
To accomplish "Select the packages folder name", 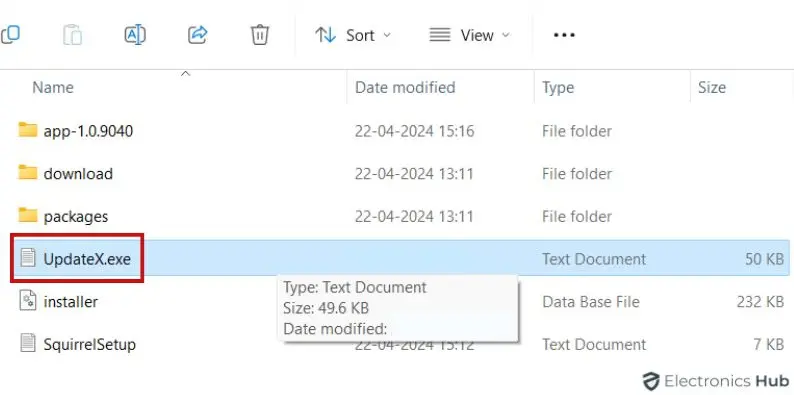I will (76, 217).
